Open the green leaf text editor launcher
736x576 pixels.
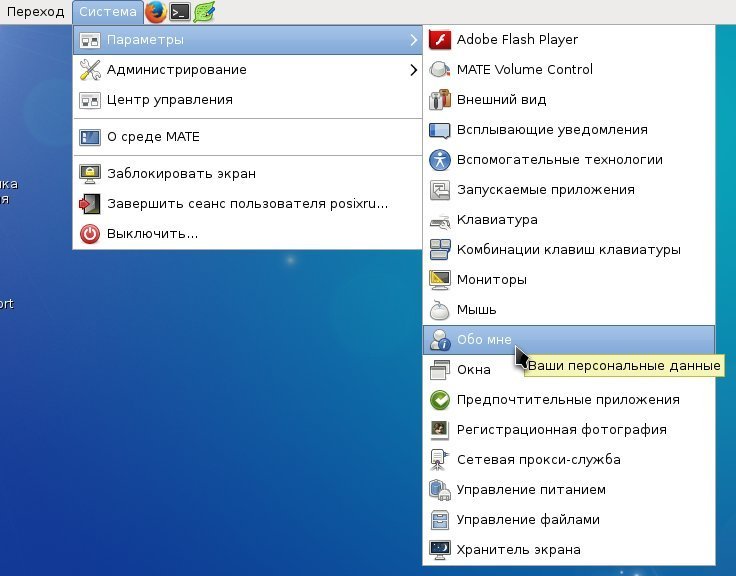coord(204,12)
